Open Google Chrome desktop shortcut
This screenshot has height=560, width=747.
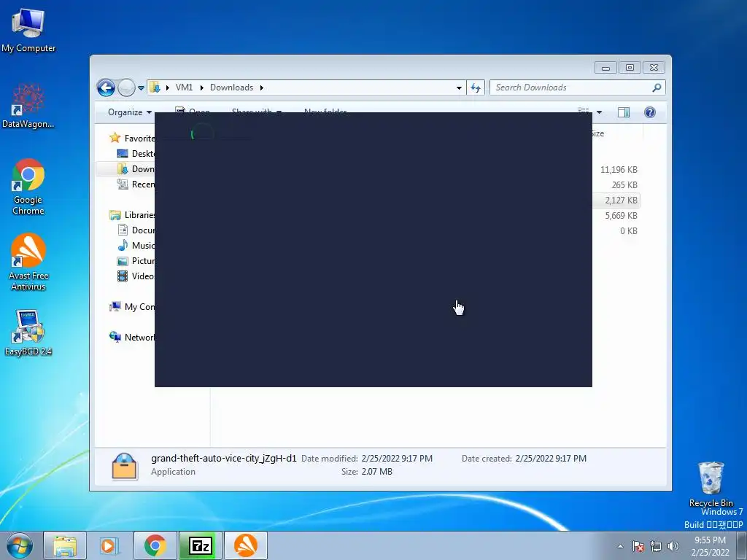pos(28,186)
